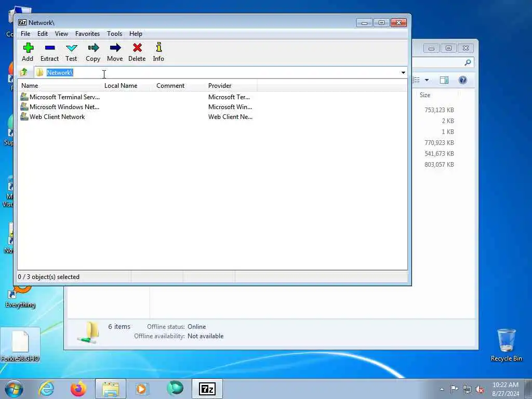Click the 770,923 KB size entry
Image resolution: width=532 pixels, height=399 pixels.
pos(439,143)
